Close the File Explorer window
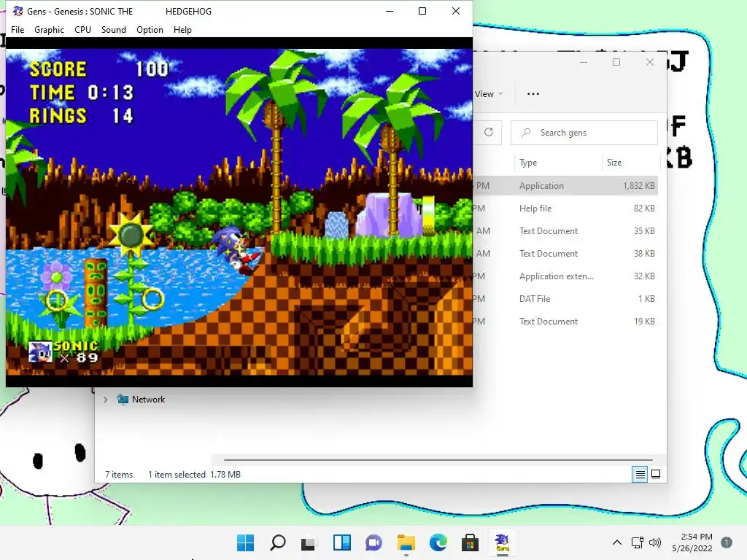747x560 pixels. 650,63
